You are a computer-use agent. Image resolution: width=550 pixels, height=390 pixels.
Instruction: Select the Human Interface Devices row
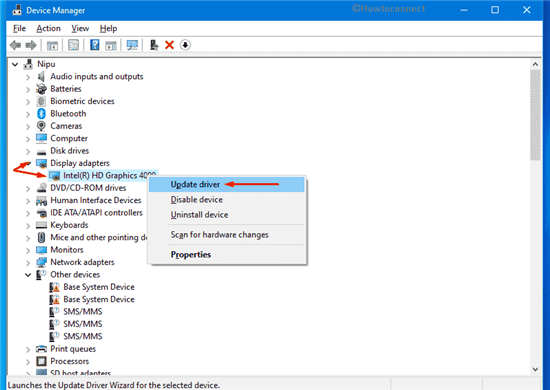(96, 200)
